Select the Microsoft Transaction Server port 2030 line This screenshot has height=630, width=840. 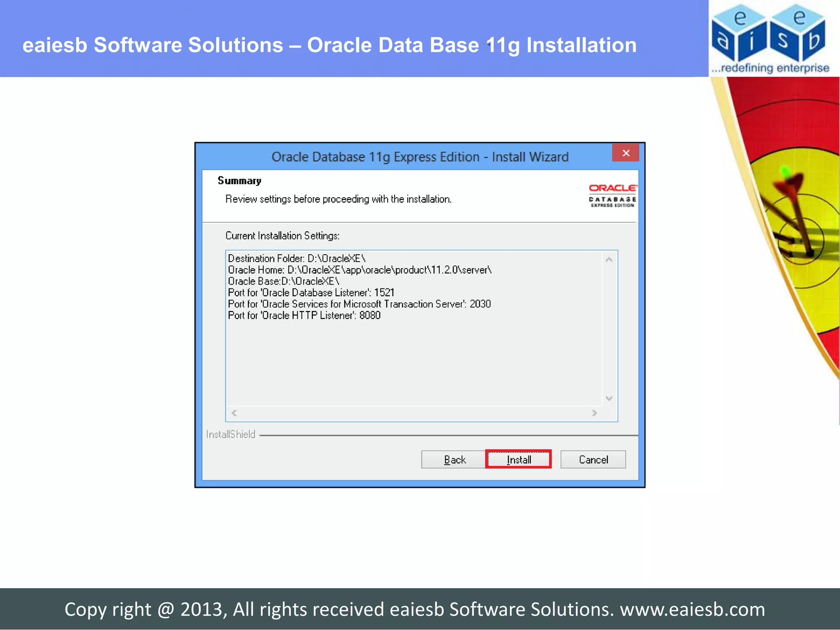pos(359,304)
